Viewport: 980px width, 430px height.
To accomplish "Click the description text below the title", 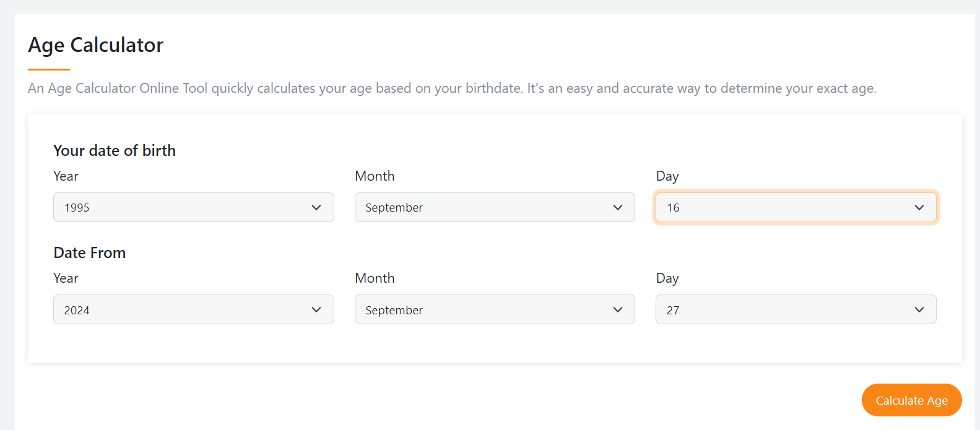I will point(453,88).
